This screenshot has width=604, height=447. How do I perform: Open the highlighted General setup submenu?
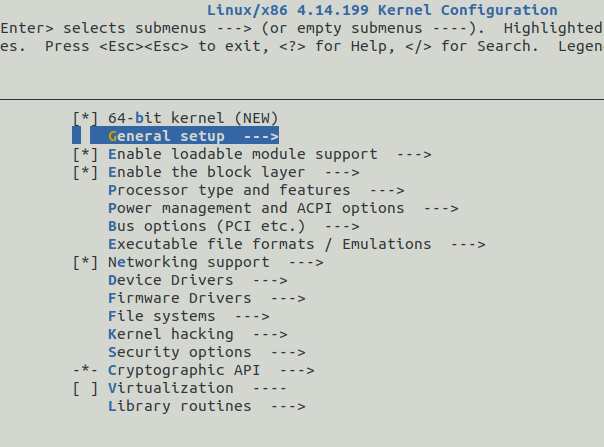click(184, 136)
